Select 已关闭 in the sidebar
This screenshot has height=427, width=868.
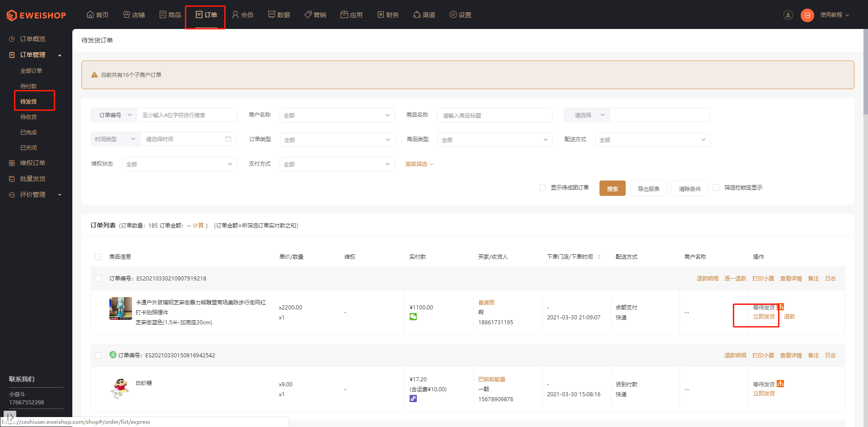click(x=28, y=147)
